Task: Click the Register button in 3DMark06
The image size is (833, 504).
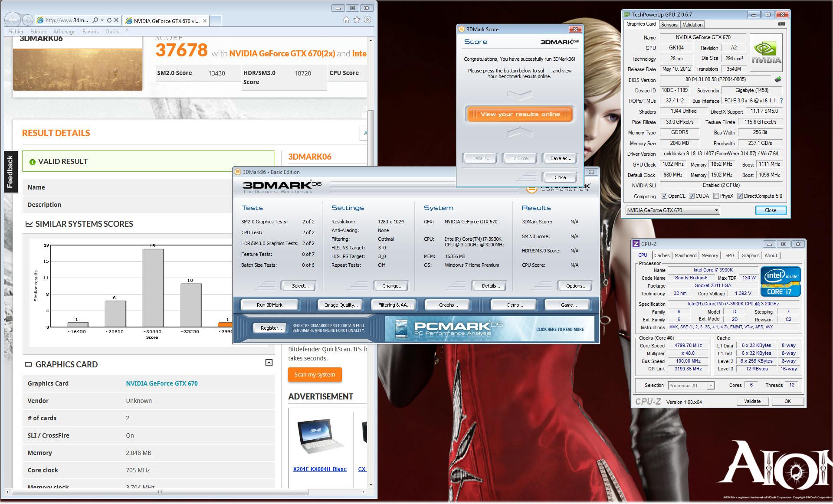Action: point(271,328)
